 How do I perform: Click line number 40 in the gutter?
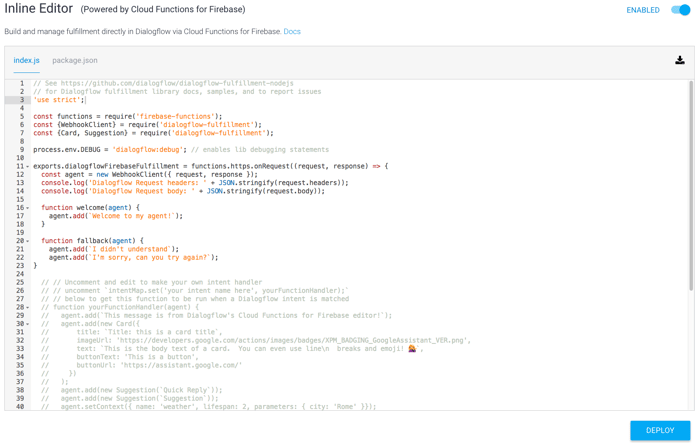pos(19,407)
